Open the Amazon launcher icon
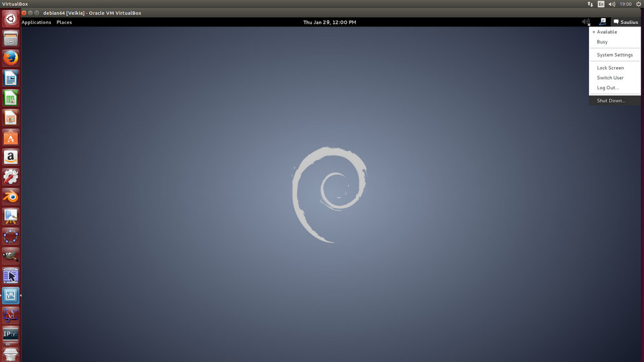Viewport: 644px width, 362px height. tap(10, 157)
